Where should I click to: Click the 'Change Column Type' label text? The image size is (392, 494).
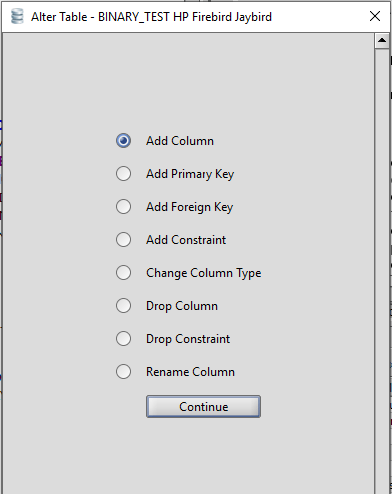pyautogui.click(x=204, y=273)
